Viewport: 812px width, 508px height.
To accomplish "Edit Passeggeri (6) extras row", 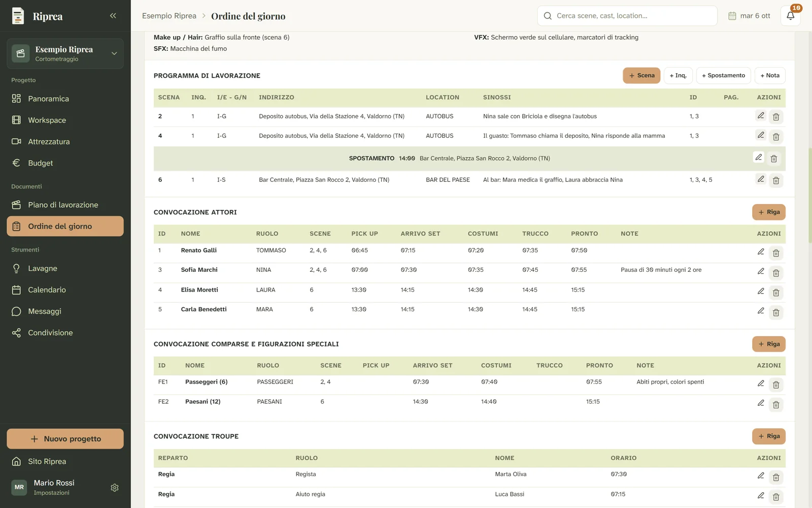I will (x=760, y=384).
